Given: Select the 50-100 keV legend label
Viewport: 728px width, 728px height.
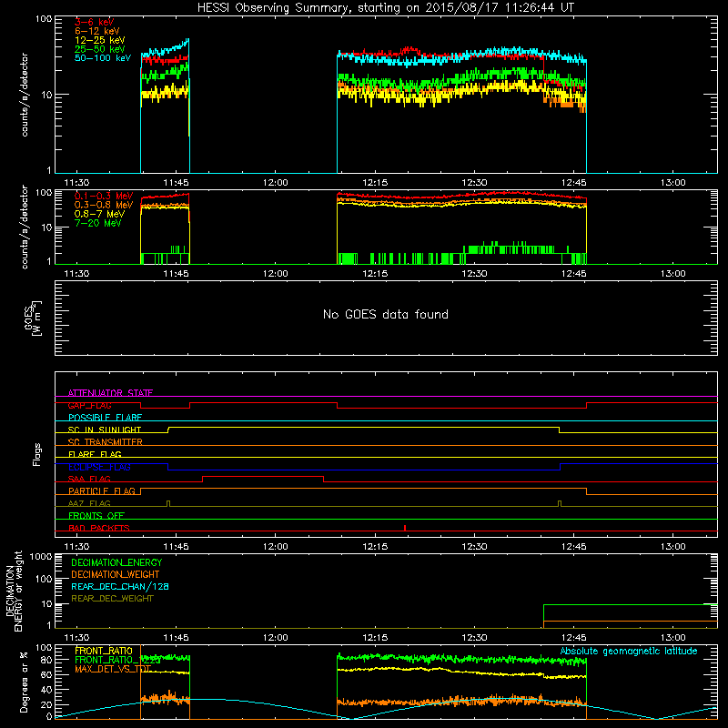Looking at the screenshot, I should (103, 58).
